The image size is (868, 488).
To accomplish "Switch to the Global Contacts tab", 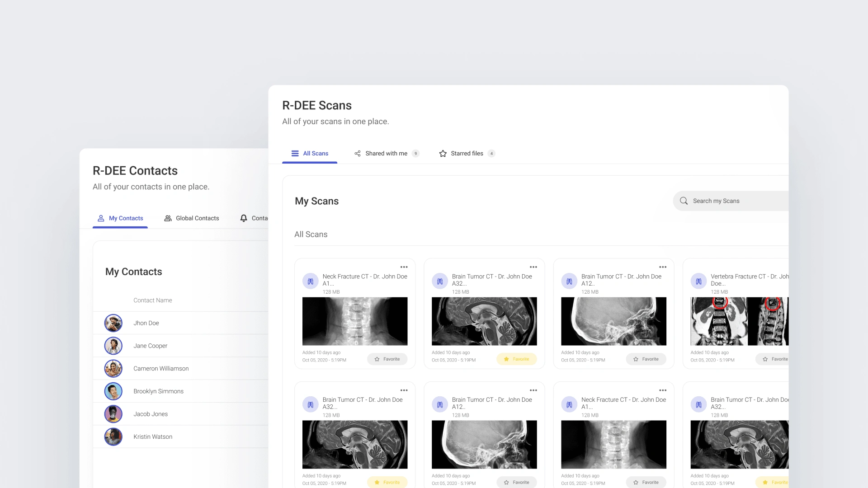I will point(197,218).
